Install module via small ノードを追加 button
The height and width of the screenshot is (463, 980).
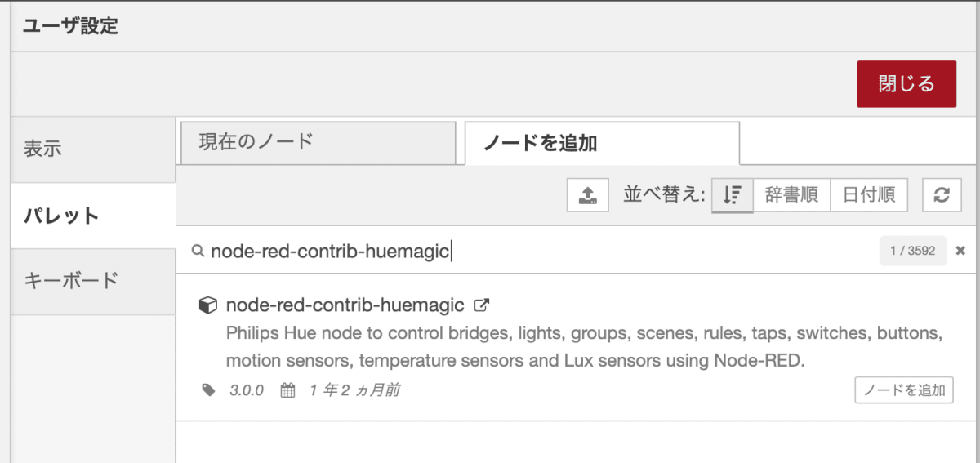point(904,390)
